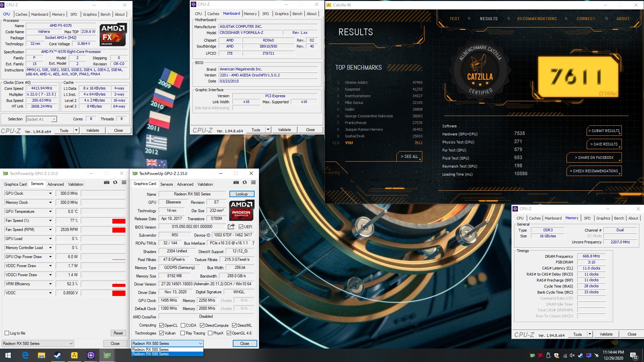Select highlighted Radeon RX 580 Series list item
Screen dimensions: 644x362
coord(167,354)
